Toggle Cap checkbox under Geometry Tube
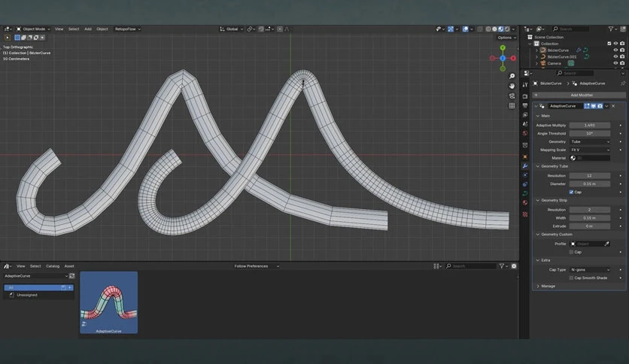The width and height of the screenshot is (629, 364). click(x=571, y=192)
